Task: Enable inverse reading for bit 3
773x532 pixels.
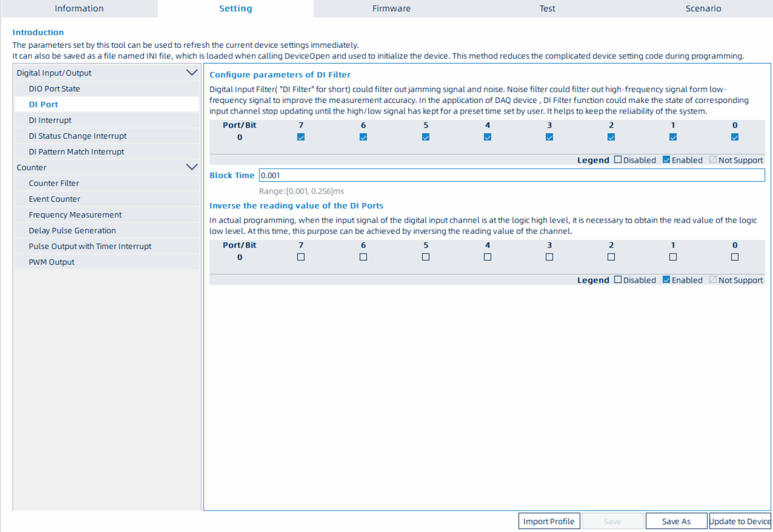Action: pyautogui.click(x=549, y=257)
